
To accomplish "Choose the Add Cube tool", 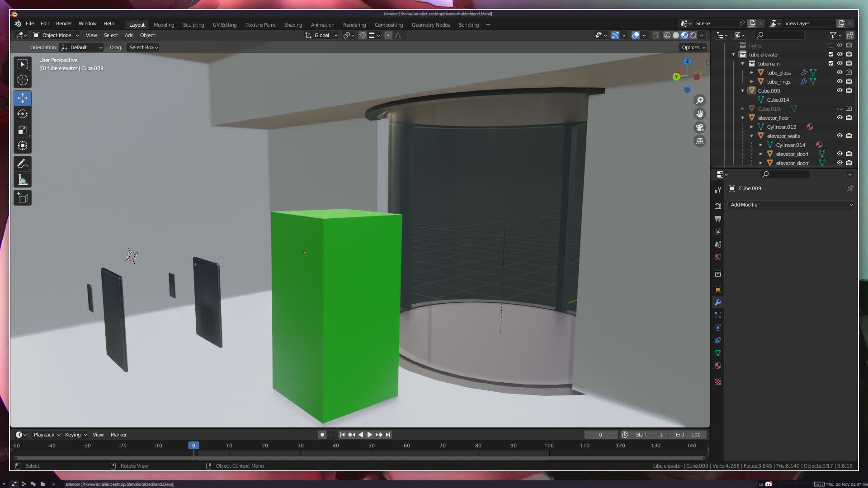I will [x=23, y=197].
